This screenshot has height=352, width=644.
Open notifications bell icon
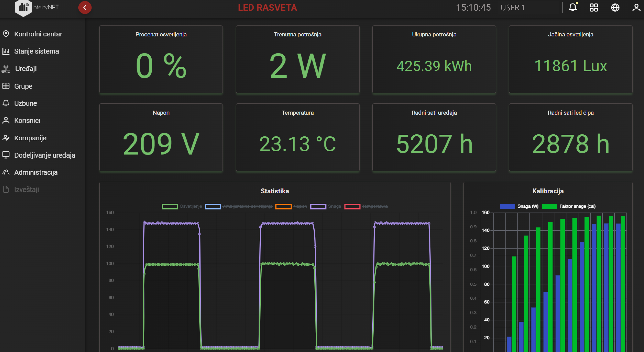click(573, 7)
